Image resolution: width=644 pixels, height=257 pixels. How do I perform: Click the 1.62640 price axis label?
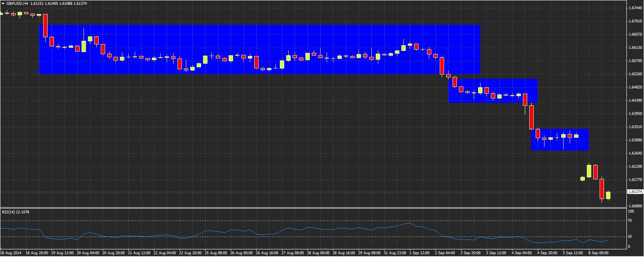click(x=636, y=153)
